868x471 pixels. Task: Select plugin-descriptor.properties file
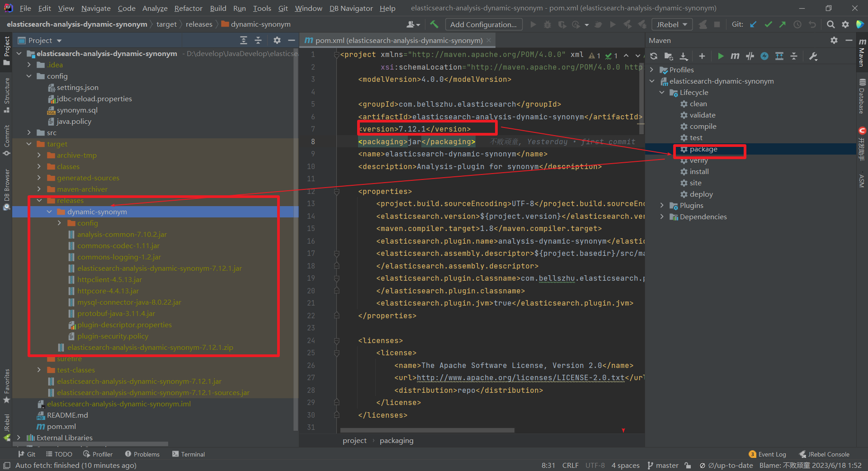tap(124, 325)
